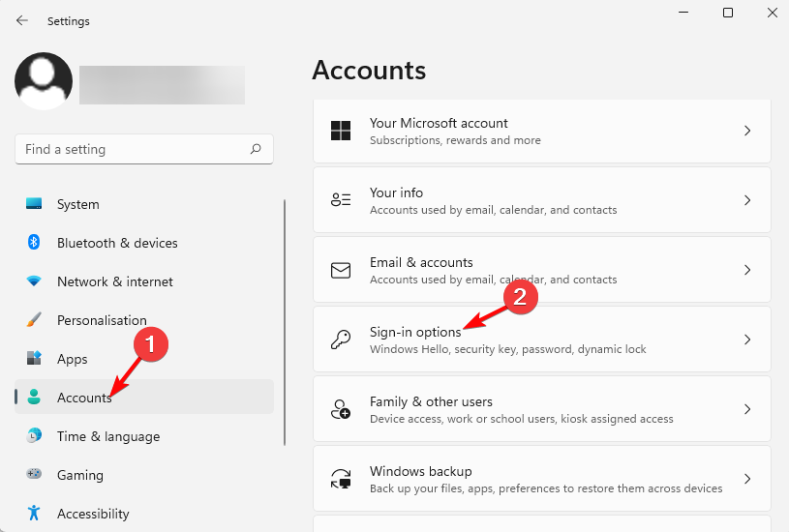The height and width of the screenshot is (532, 789).
Task: Click the chevron on Sign-in options row
Action: [747, 340]
